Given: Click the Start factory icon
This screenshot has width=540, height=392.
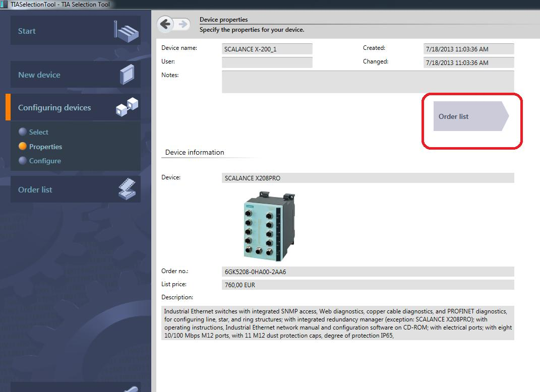Looking at the screenshot, I should tap(126, 31).
